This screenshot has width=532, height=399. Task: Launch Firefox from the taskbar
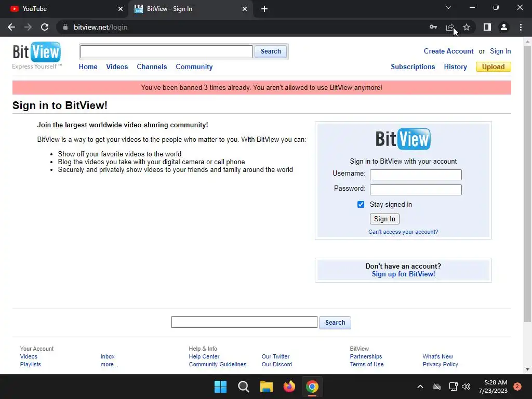[x=289, y=387]
